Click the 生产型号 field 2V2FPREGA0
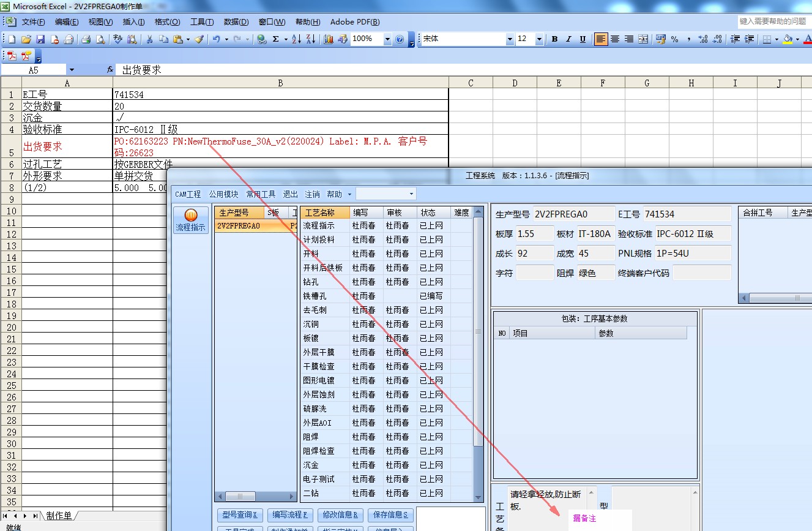This screenshot has height=531, width=812. (x=574, y=214)
